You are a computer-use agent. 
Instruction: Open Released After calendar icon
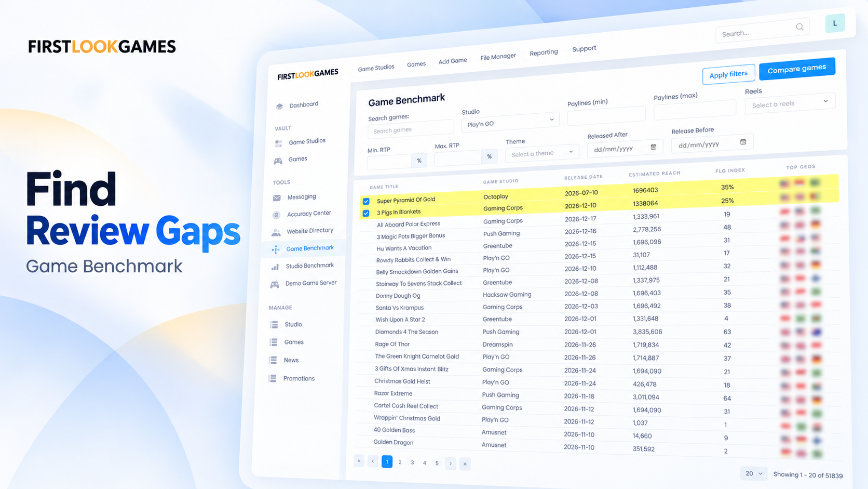tap(654, 147)
